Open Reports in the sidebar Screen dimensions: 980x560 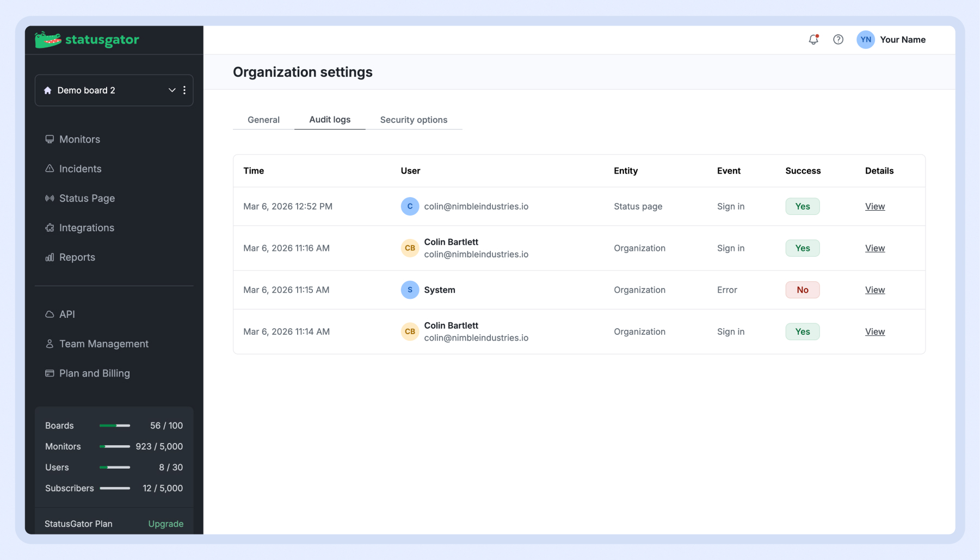(x=77, y=257)
